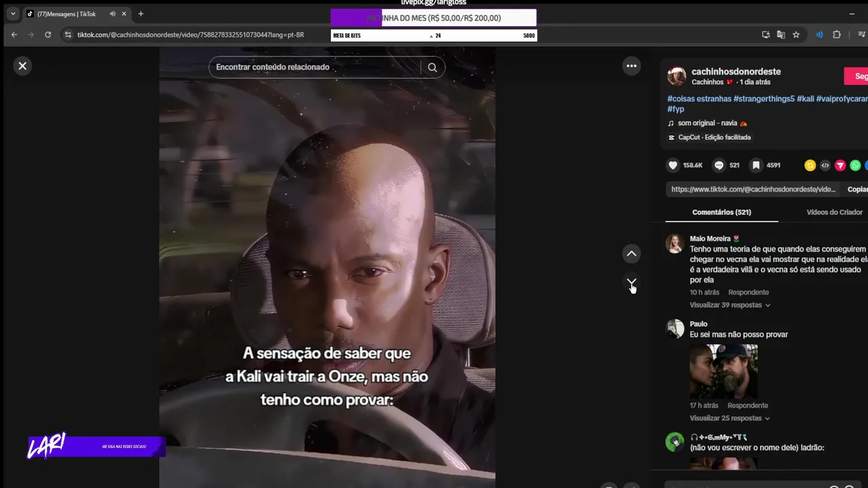Save the video with the bookmark icon
The height and width of the screenshot is (488, 868).
coord(755,165)
